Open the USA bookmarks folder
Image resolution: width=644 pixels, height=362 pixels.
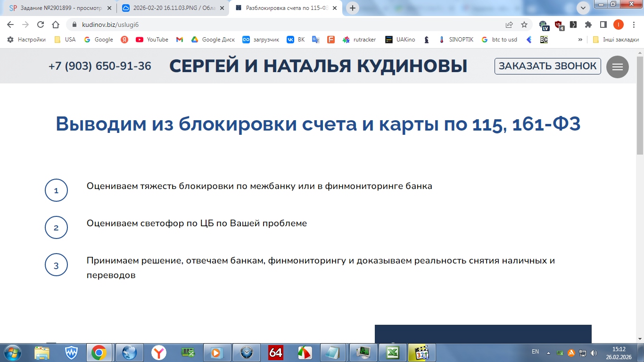pyautogui.click(x=65, y=40)
